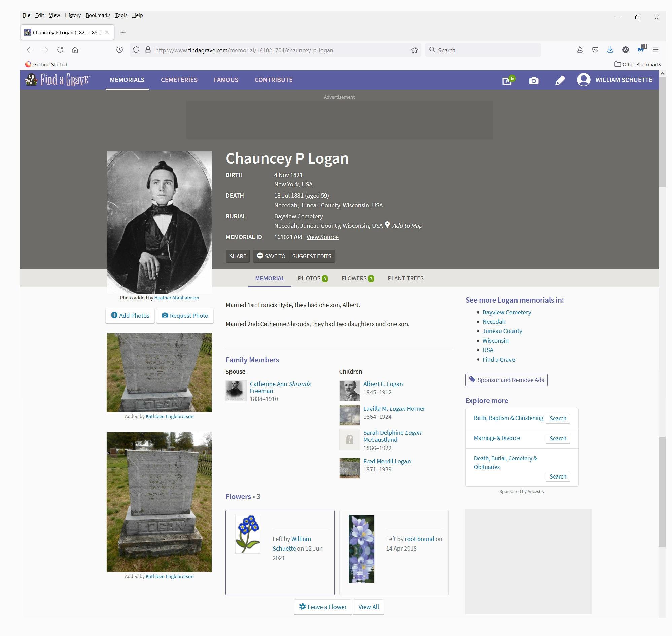Screen dimensions: 672x636
Task: Open Firefox downloads arrow icon
Action: click(610, 50)
